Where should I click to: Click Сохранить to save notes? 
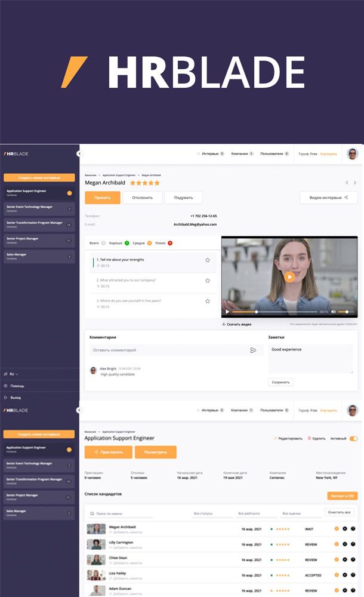280,382
